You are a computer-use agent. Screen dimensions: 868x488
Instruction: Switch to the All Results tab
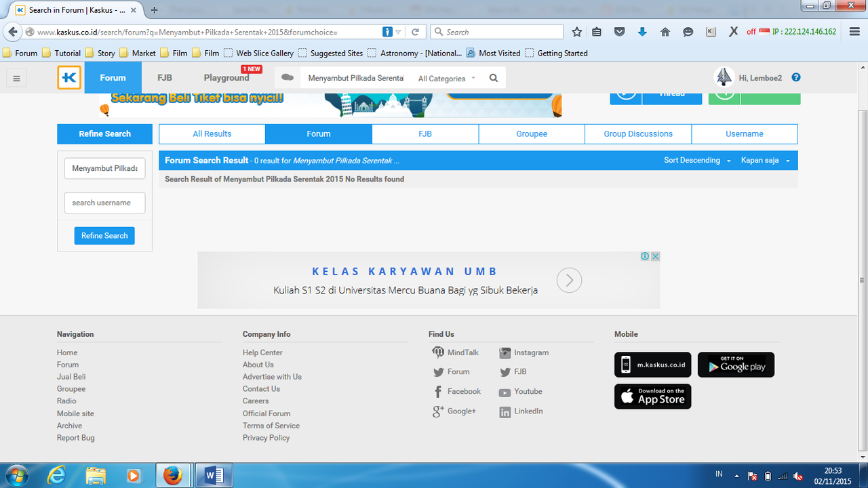pos(212,134)
